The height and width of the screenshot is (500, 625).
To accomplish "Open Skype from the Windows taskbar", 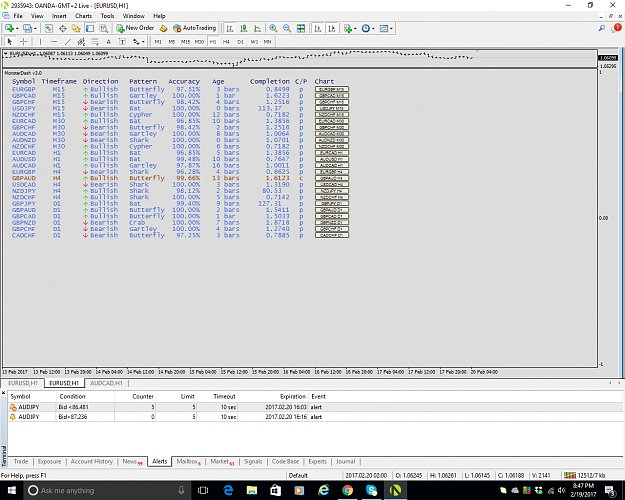I will (x=371, y=490).
